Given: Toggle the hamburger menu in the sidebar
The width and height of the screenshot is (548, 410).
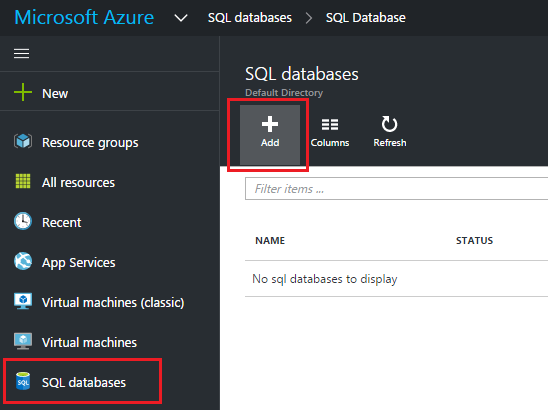Looking at the screenshot, I should point(21,53).
